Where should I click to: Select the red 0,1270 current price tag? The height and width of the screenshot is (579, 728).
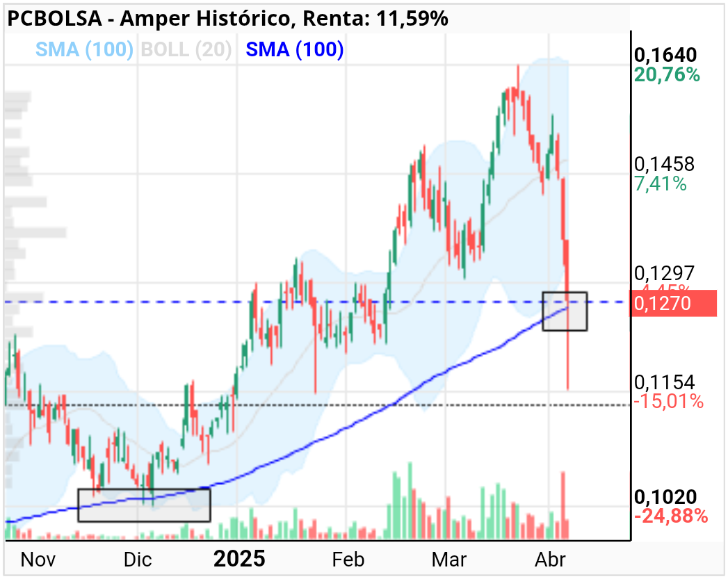(673, 304)
